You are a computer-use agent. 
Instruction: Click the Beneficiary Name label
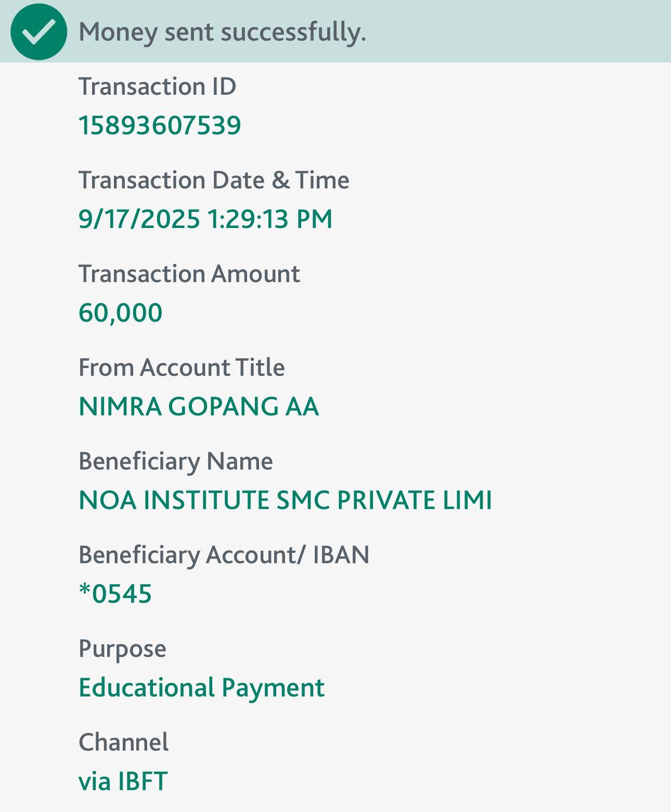(x=176, y=461)
